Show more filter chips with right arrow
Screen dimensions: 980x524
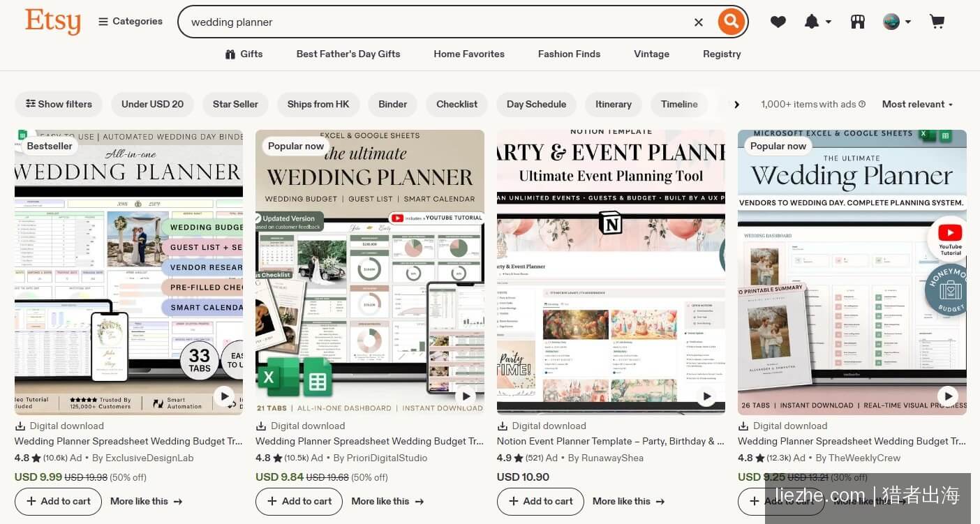click(736, 104)
